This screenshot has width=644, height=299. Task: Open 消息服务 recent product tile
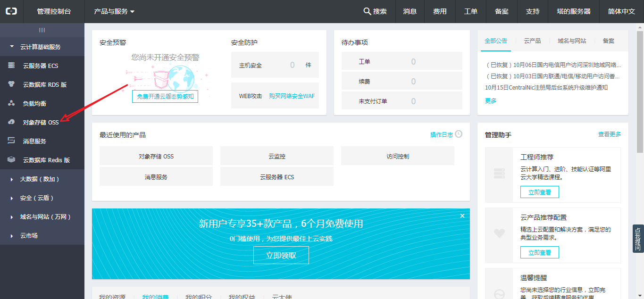(x=156, y=176)
